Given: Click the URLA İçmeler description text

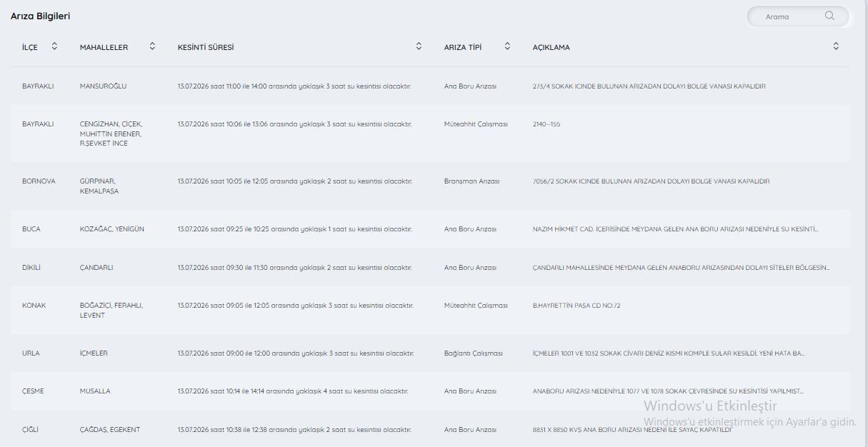Looking at the screenshot, I should click(669, 353).
